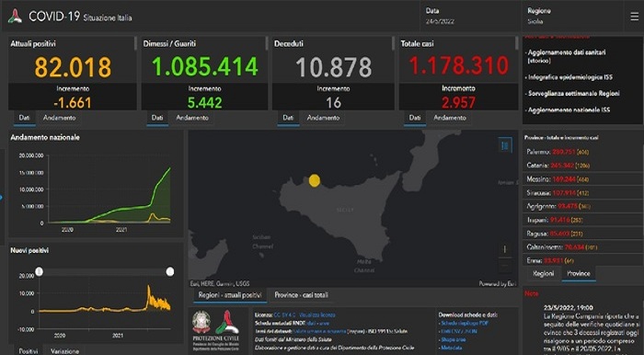This screenshot has height=355, width=644.
Task: Open the map legend icon
Action: point(505,145)
